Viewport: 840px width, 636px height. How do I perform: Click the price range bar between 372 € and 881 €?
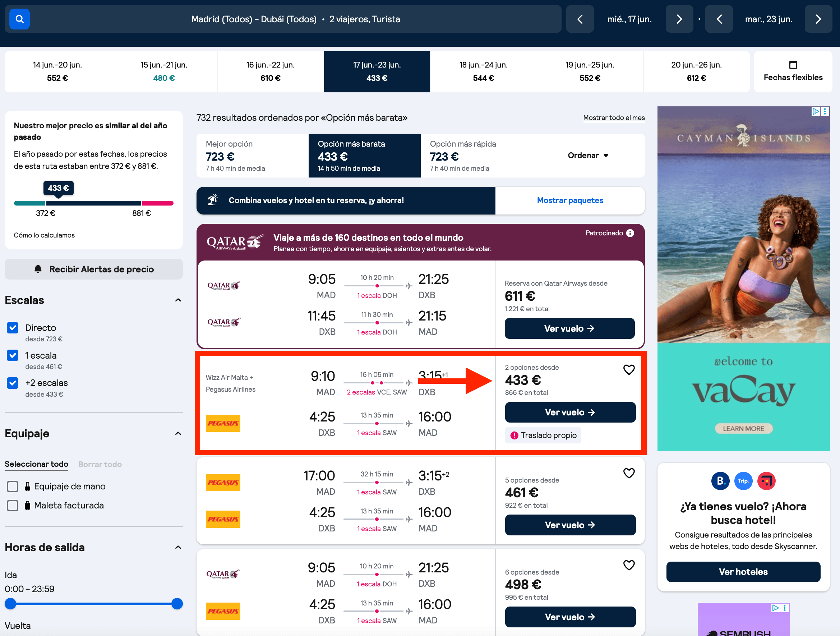tap(93, 203)
